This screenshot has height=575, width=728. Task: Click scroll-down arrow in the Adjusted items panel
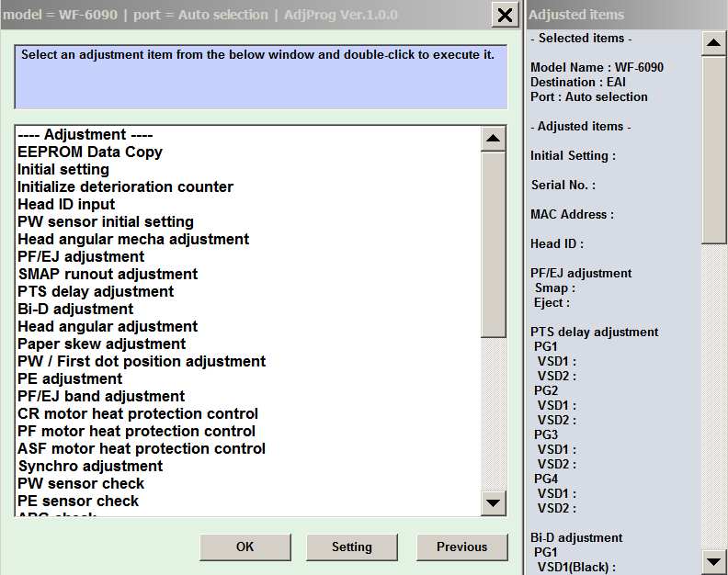(x=713, y=561)
